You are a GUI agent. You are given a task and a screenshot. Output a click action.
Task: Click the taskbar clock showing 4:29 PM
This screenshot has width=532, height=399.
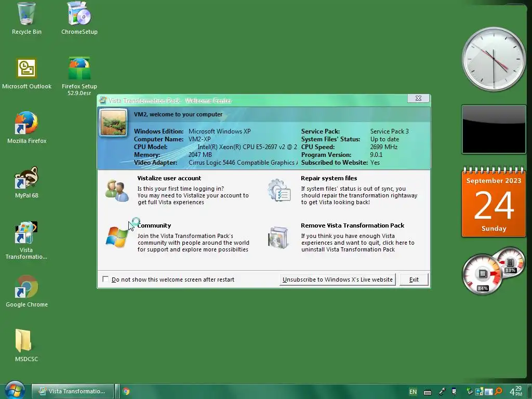(516, 391)
